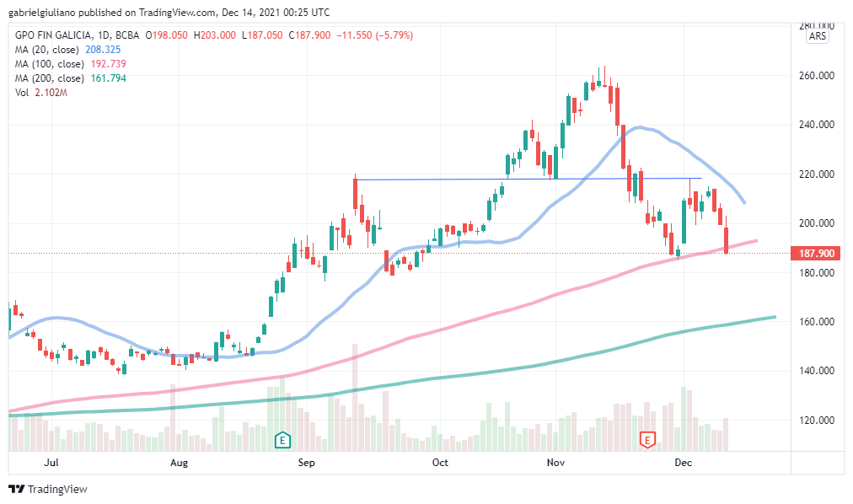The image size is (853, 504).
Task: Click the 200.000 price axis label
Action: pos(817,223)
